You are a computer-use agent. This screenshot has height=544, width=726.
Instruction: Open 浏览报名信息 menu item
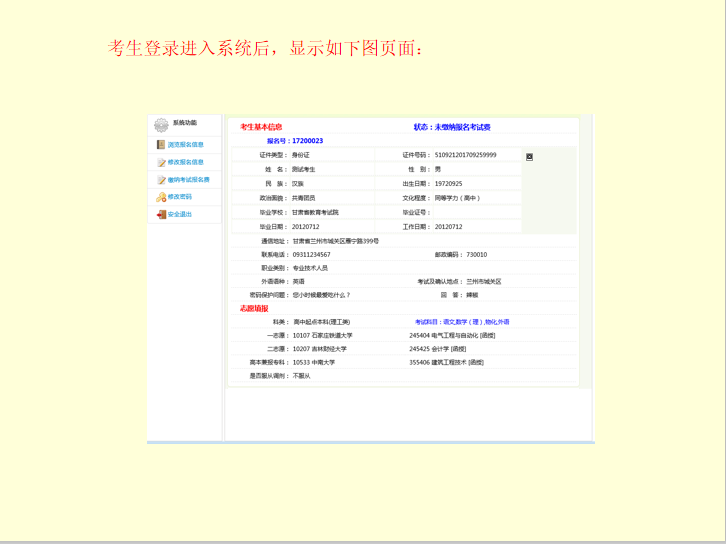[x=186, y=145]
